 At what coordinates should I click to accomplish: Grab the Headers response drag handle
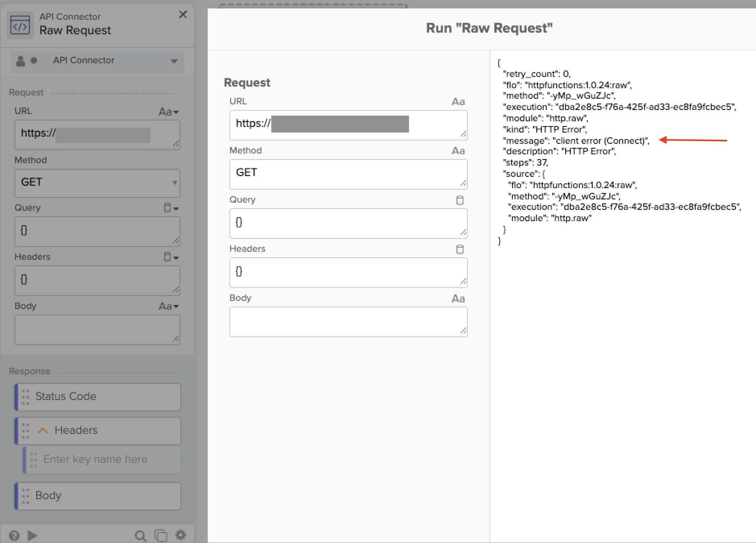(x=25, y=431)
